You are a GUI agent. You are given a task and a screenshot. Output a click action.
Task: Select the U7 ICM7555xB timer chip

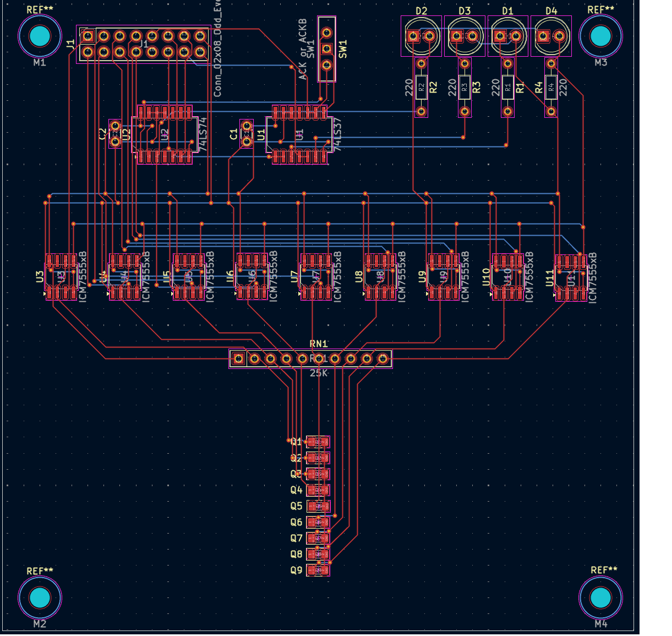pyautogui.click(x=316, y=276)
